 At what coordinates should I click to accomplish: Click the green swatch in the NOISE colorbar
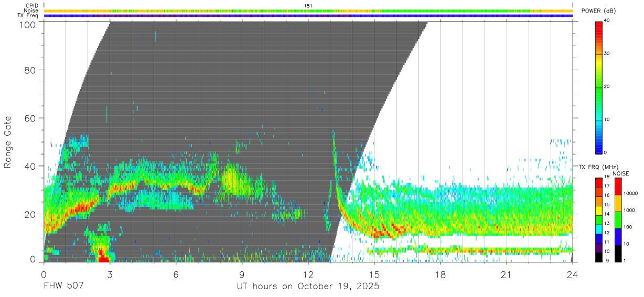click(x=618, y=220)
